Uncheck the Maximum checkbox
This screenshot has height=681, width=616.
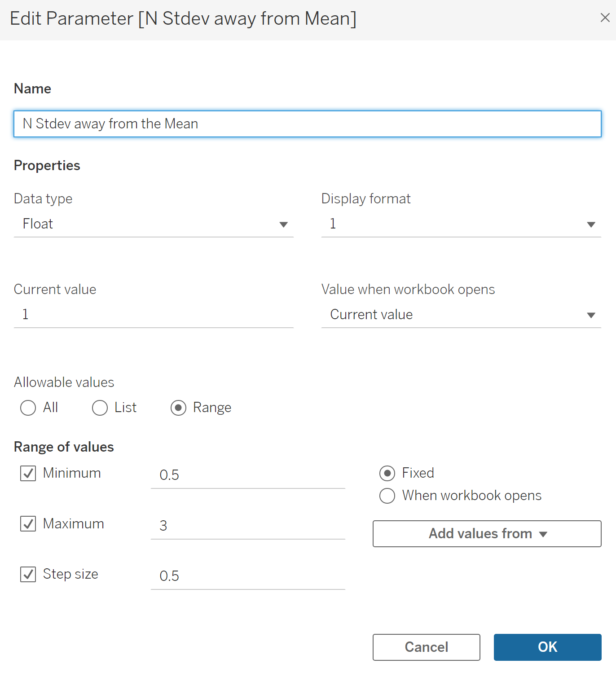28,524
